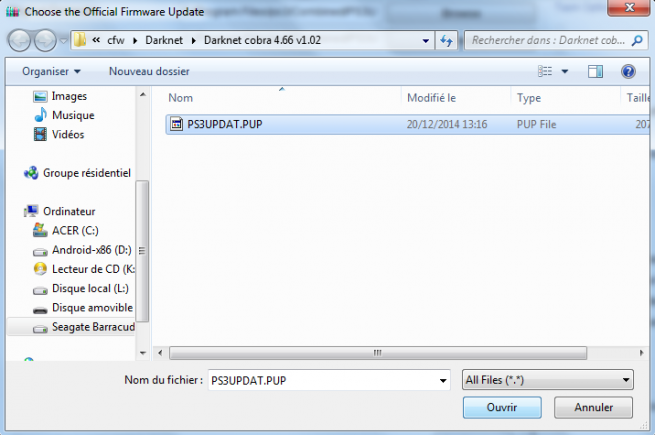This screenshot has width=655, height=435.
Task: Click the Darknet breadcrumb segment
Action: pos(164,40)
